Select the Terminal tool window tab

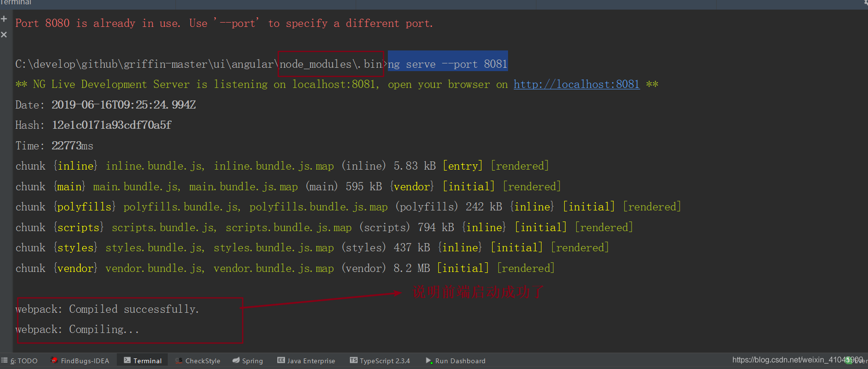143,361
